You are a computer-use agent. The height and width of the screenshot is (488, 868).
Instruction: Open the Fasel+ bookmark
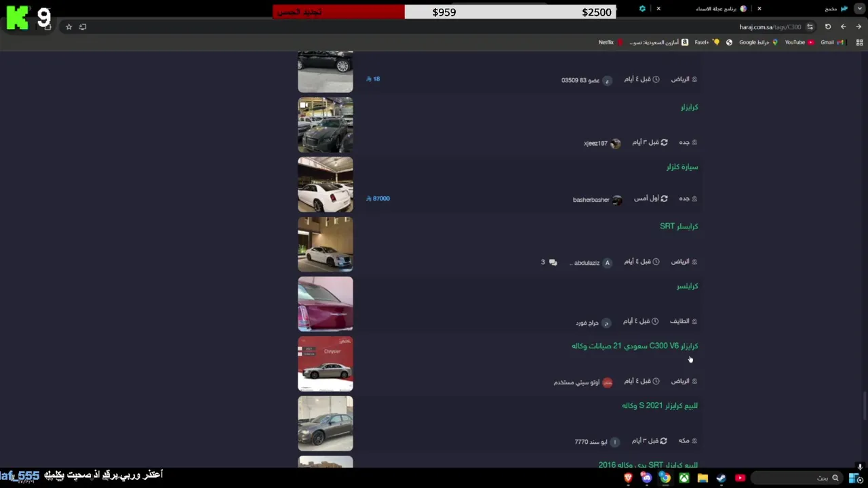click(707, 42)
